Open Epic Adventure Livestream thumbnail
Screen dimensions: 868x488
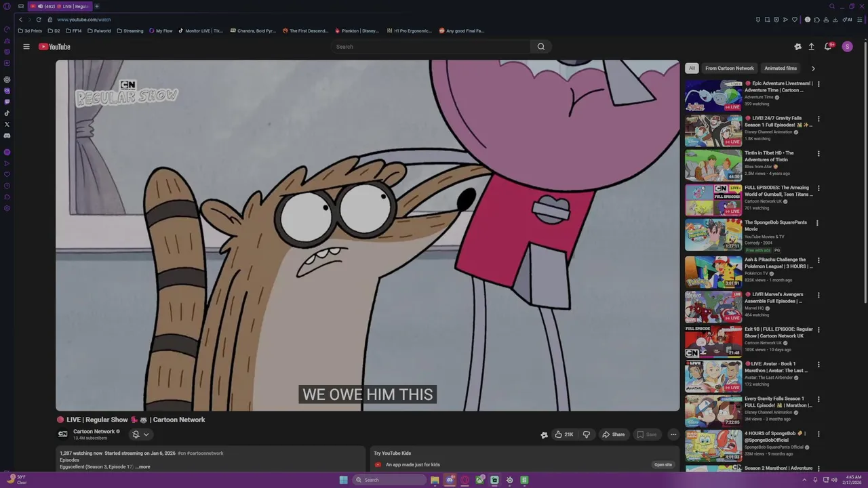tap(713, 96)
